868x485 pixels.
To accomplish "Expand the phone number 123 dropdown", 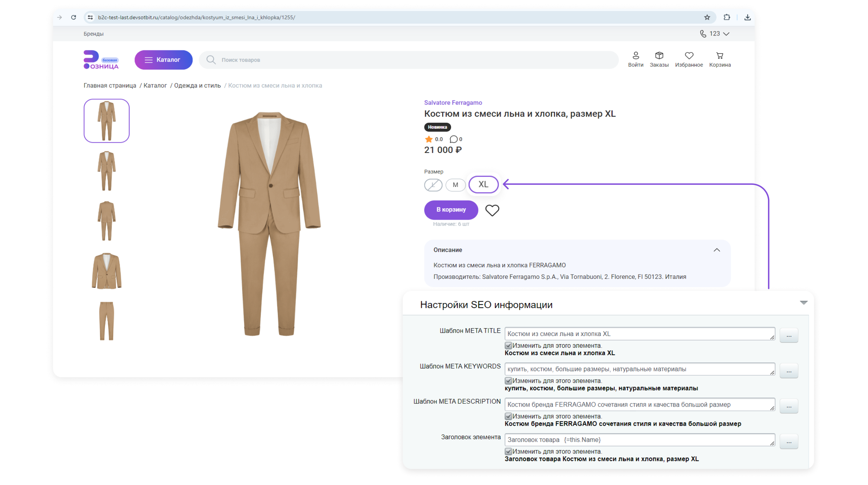I will [x=726, y=34].
